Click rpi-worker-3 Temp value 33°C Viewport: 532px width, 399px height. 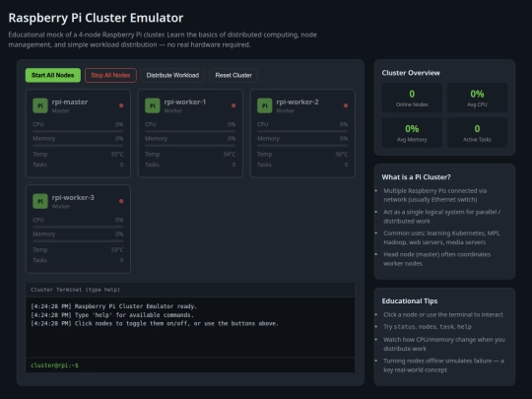pyautogui.click(x=117, y=250)
